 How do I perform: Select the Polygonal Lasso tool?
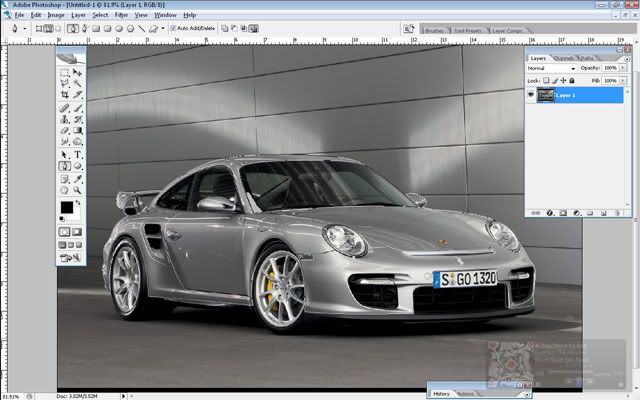[64, 83]
